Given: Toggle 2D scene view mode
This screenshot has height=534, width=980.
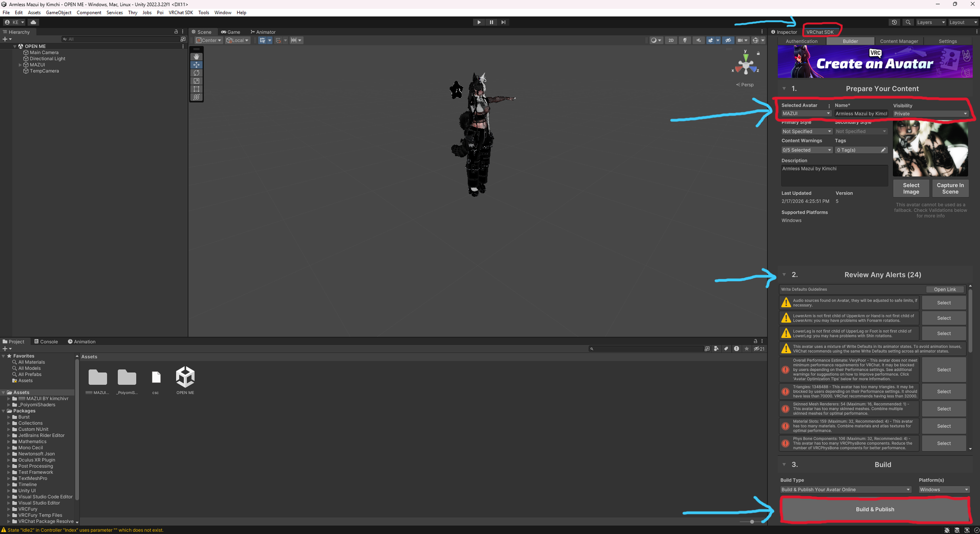Looking at the screenshot, I should (x=671, y=41).
